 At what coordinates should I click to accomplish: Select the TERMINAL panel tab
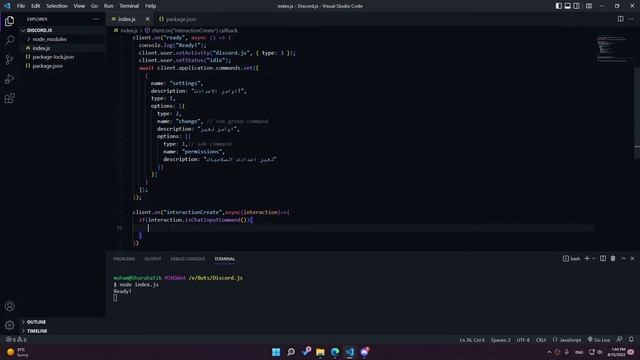(224, 259)
